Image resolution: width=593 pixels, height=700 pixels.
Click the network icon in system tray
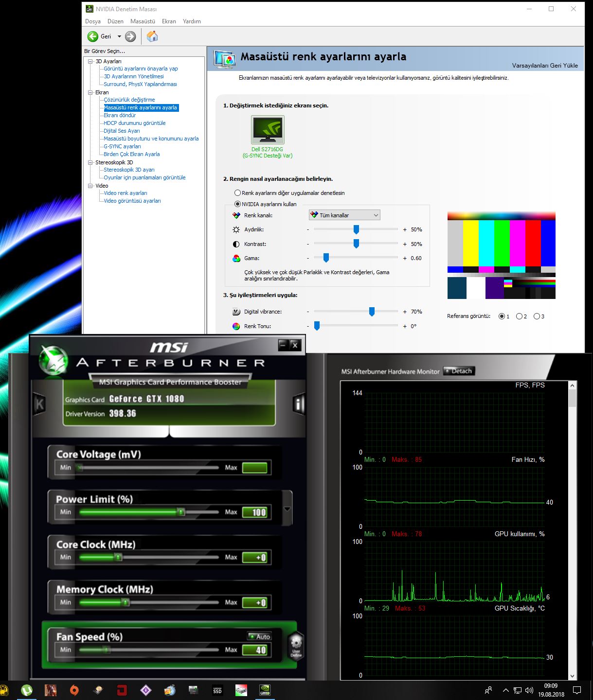[518, 690]
